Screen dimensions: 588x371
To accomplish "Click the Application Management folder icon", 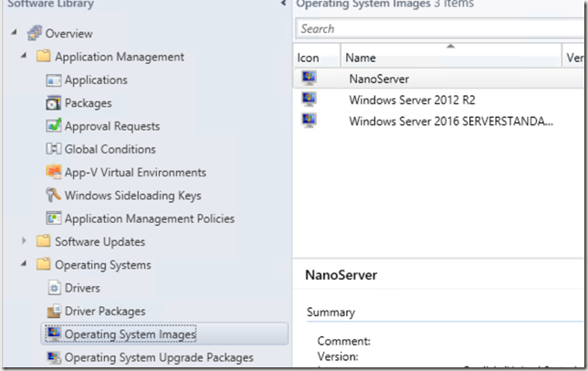I will point(44,57).
